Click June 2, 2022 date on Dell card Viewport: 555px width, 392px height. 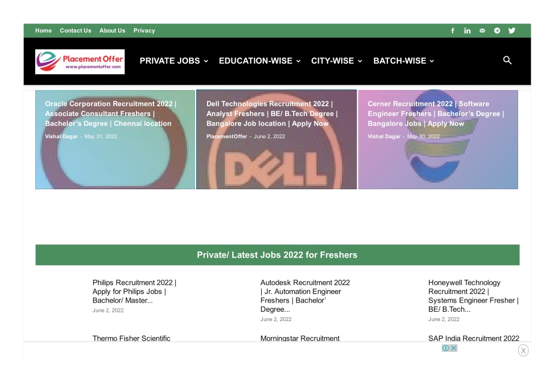(269, 136)
